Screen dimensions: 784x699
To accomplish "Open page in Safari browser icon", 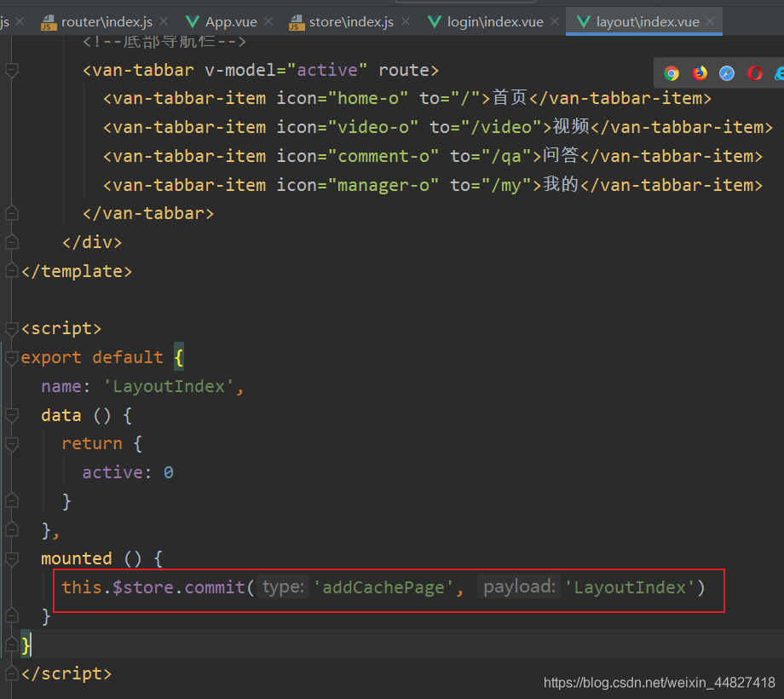I will [727, 73].
